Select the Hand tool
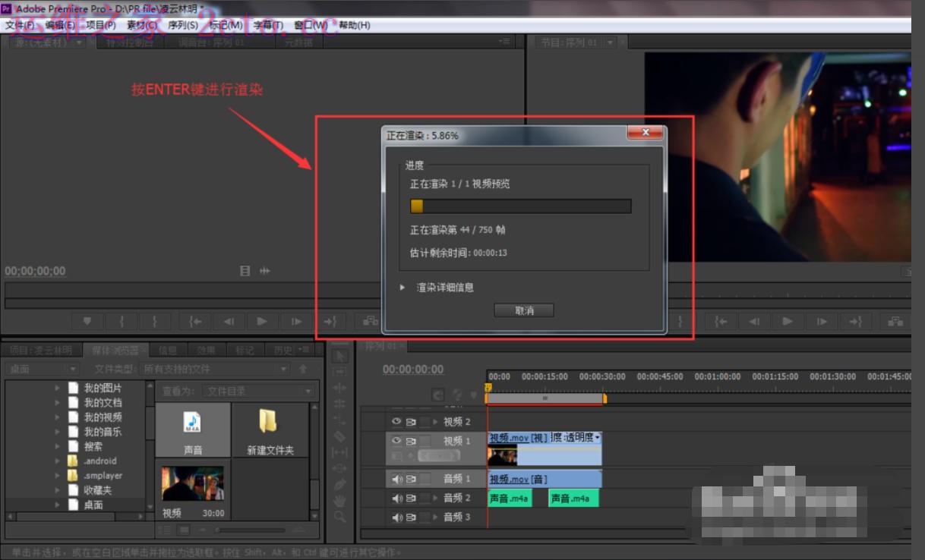This screenshot has height=560, width=925. point(339,501)
